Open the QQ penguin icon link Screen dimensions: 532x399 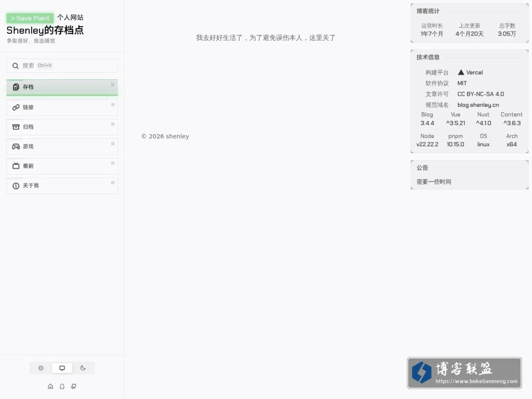[62, 386]
